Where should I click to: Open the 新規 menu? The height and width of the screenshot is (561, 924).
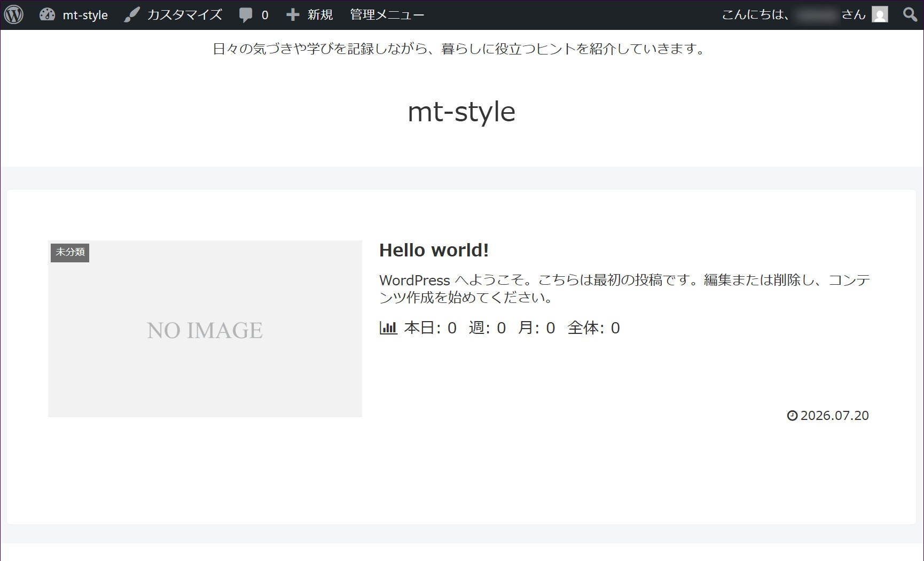click(x=320, y=15)
